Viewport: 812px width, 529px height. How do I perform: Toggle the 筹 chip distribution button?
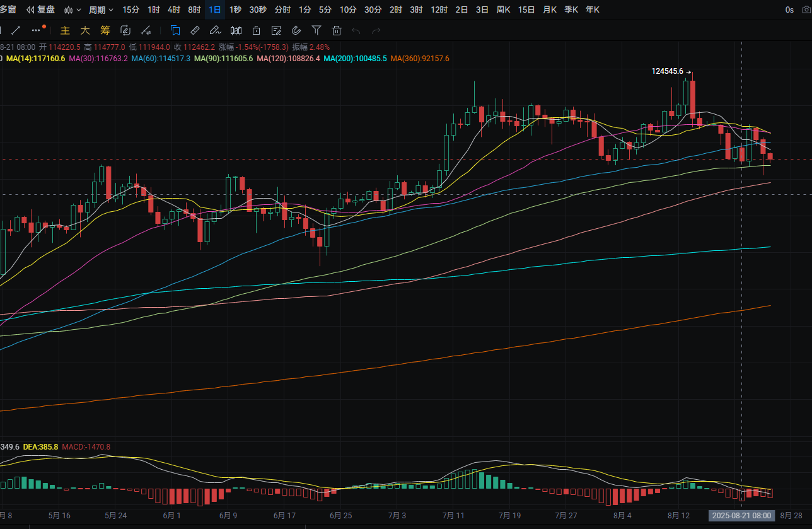tap(105, 30)
